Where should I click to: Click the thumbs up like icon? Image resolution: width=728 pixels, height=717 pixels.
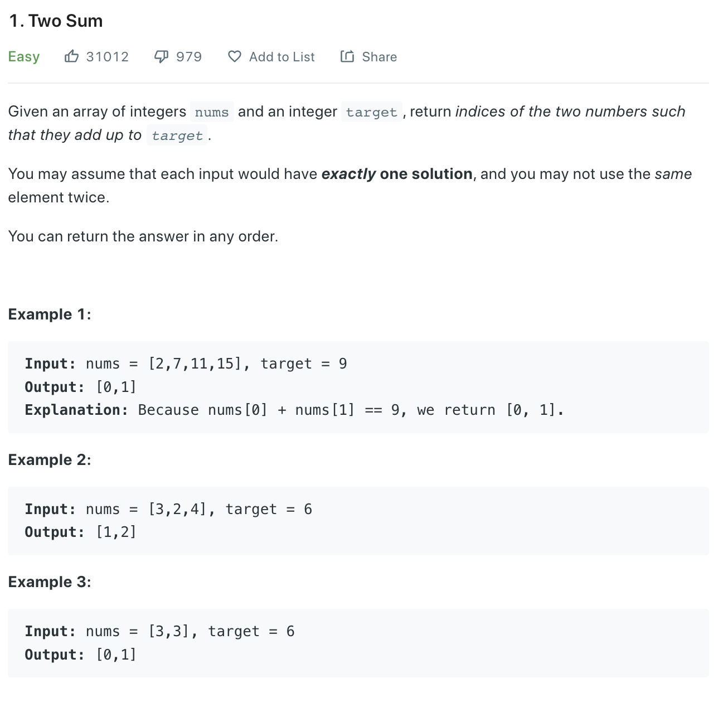[71, 56]
